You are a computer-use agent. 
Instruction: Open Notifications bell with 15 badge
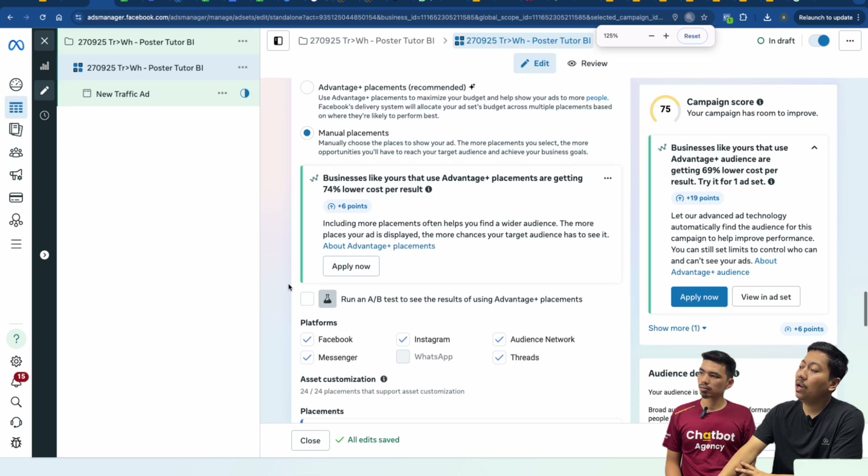[17, 380]
